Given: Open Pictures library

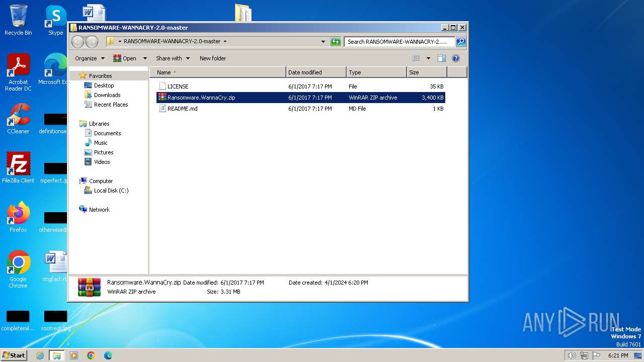Looking at the screenshot, I should (104, 152).
